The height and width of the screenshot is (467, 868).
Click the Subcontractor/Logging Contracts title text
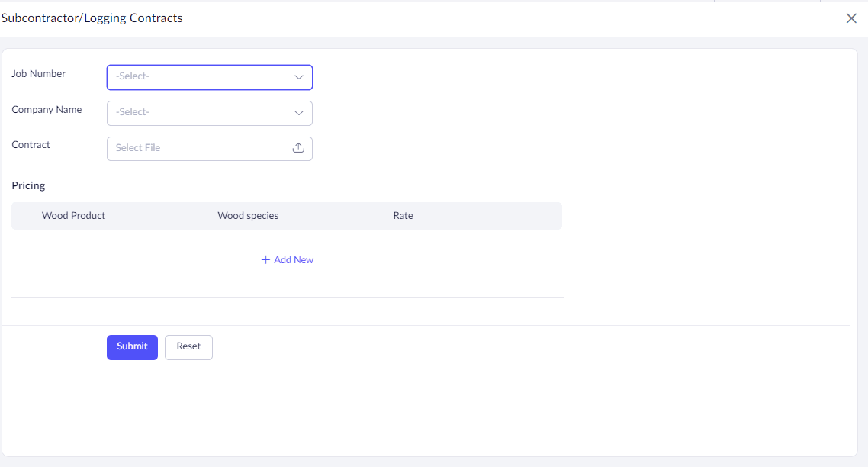[x=92, y=18]
